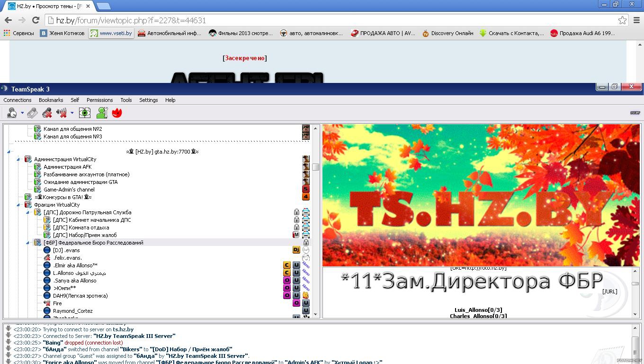Click the Засекречено link on forum page
The image size is (644, 364).
pos(245,58)
